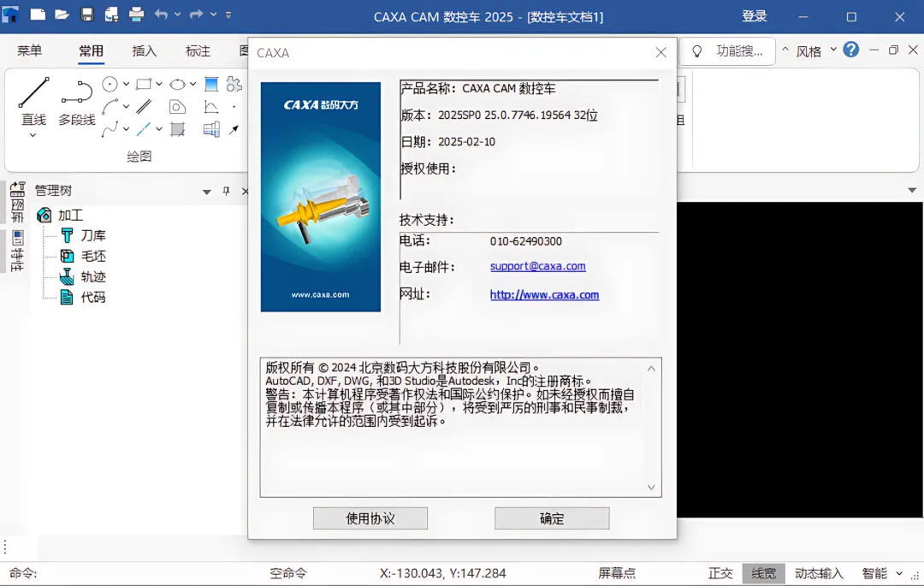
Task: Click the blue gradient fill icon
Action: [211, 84]
